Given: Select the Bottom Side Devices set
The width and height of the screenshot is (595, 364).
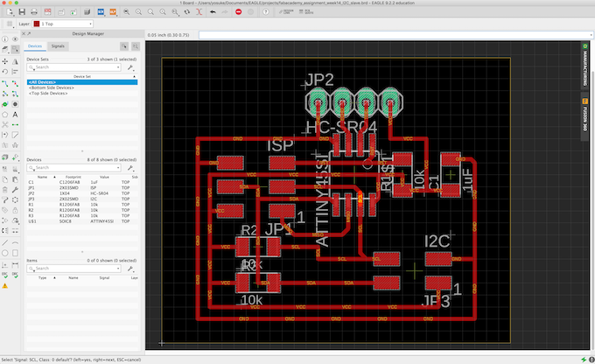Looking at the screenshot, I should coord(52,87).
